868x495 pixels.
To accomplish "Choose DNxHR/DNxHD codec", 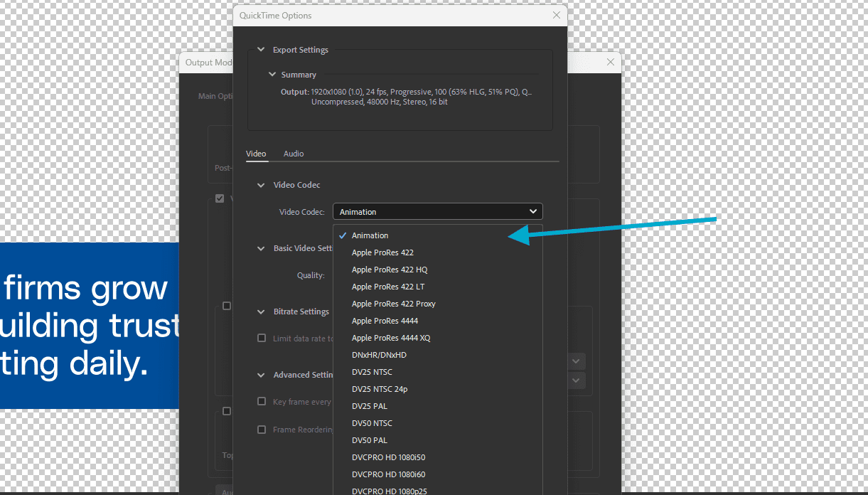I will [437, 355].
